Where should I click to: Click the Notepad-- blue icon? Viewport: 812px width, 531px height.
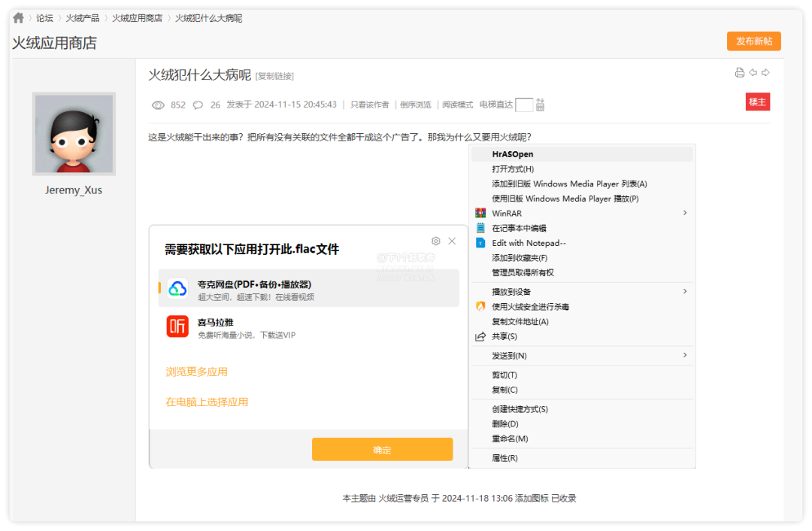pyautogui.click(x=480, y=243)
